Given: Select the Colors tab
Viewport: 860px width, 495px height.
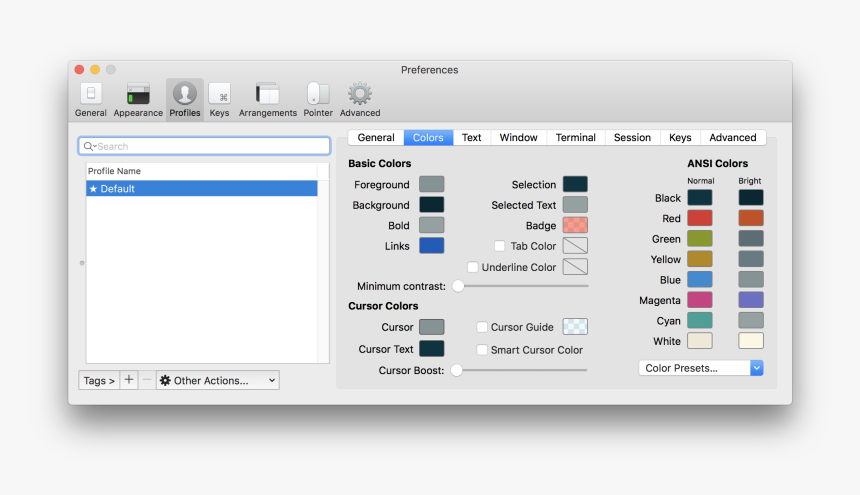Looking at the screenshot, I should tap(428, 138).
